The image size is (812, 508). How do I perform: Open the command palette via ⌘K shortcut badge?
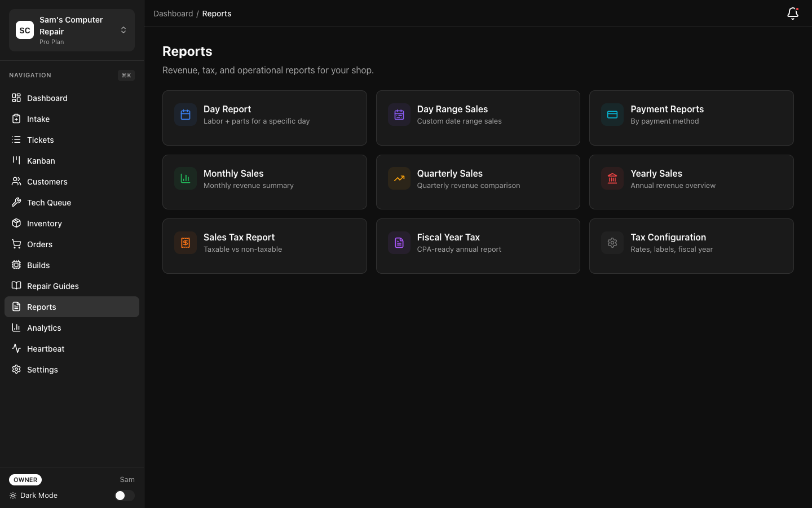pos(126,75)
